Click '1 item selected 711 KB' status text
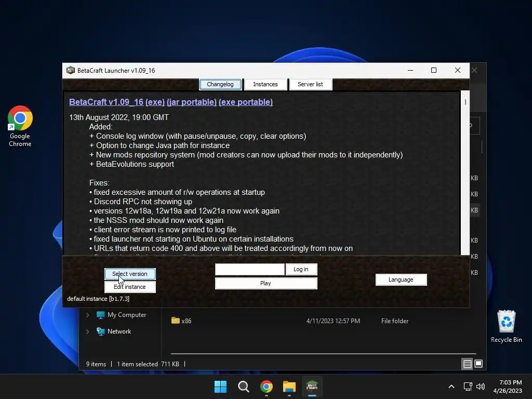The width and height of the screenshot is (532, 399). pyautogui.click(x=148, y=364)
